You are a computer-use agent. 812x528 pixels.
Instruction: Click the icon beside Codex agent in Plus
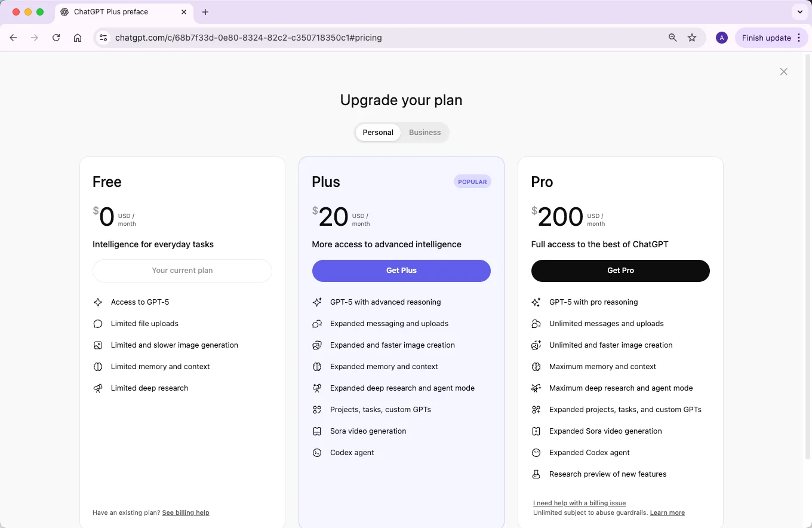coord(317,453)
